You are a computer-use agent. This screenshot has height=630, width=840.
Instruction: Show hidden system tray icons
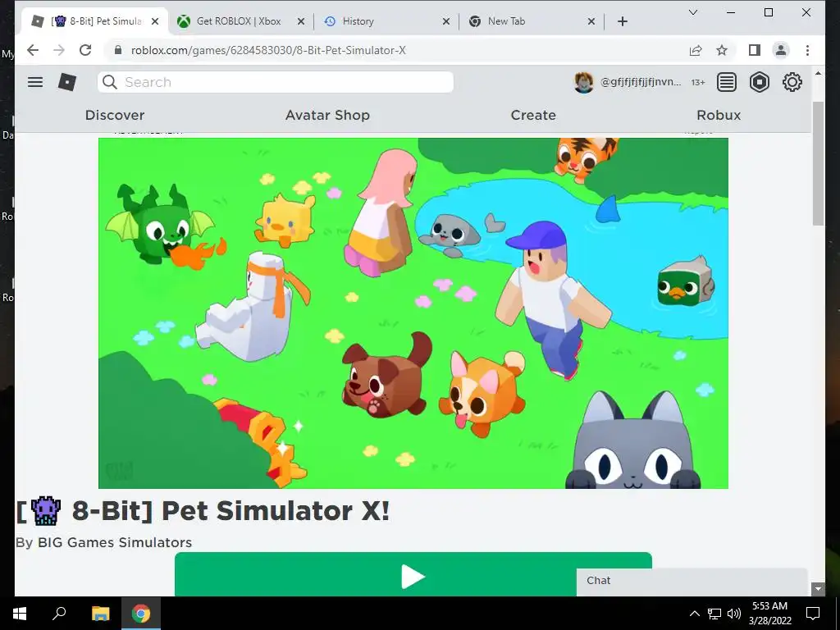point(694,614)
